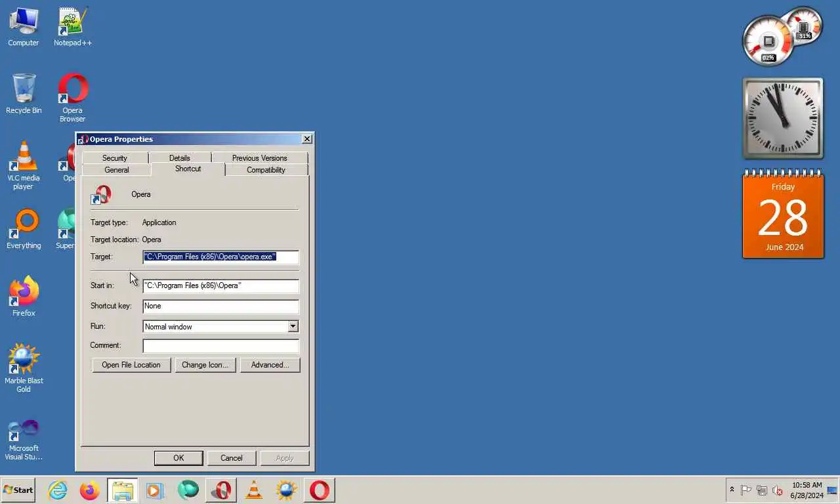
Task: Select the Recycle Bin icon
Action: (x=24, y=94)
